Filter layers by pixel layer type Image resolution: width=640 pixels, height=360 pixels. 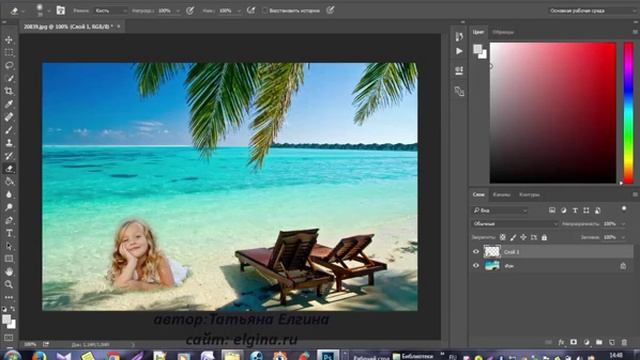(552, 210)
